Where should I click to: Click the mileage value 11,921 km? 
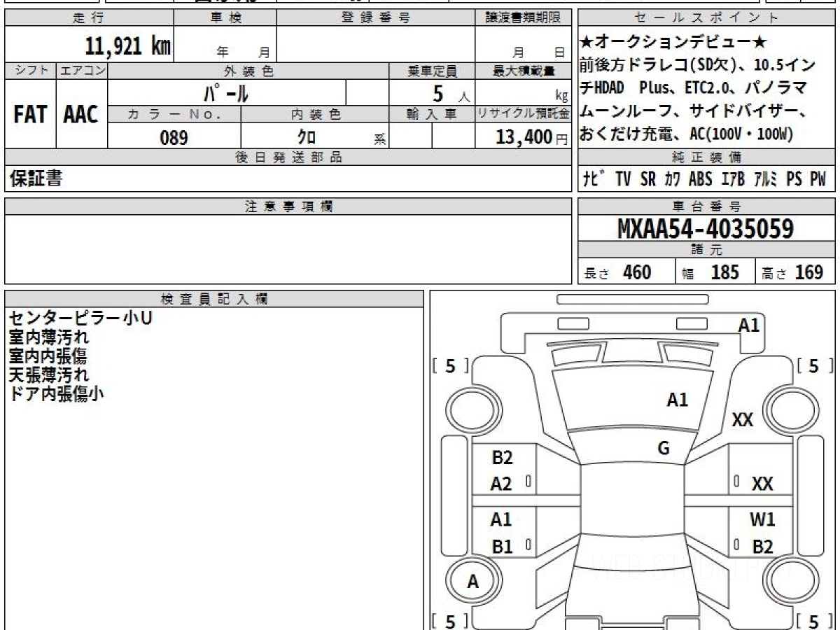click(x=128, y=46)
